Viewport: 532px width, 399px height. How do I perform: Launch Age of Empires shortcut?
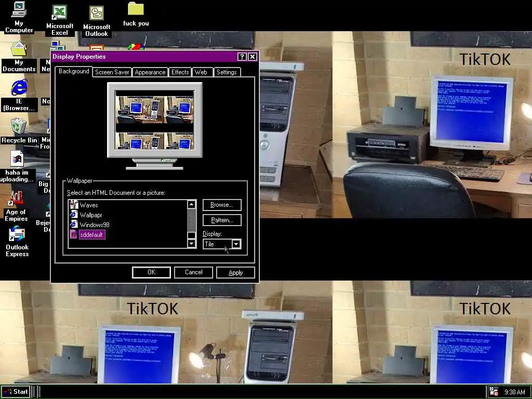(x=16, y=206)
